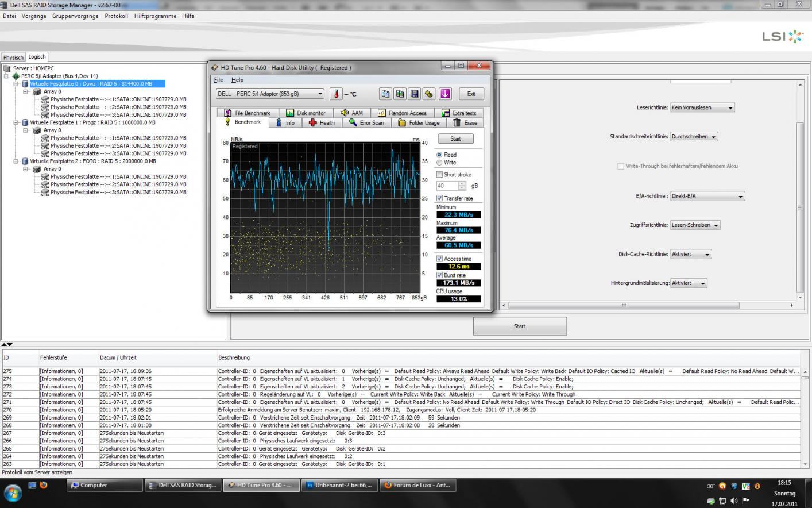Open the File Benchmark tab
Screen dimensions: 812x508
click(x=247, y=113)
